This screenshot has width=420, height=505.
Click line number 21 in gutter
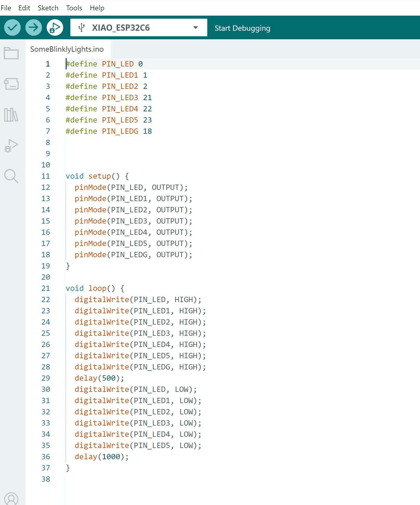[x=46, y=289]
